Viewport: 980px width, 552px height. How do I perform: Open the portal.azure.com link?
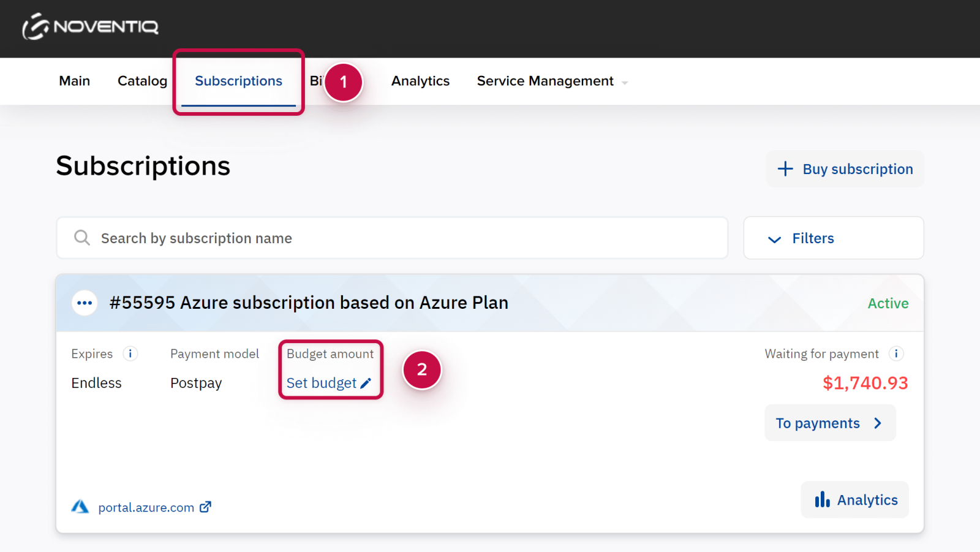(146, 507)
